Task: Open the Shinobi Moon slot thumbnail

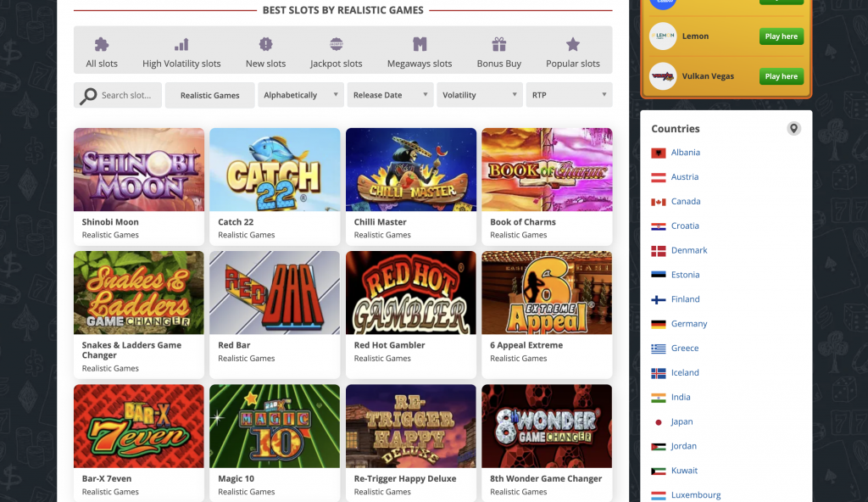Action: click(139, 170)
